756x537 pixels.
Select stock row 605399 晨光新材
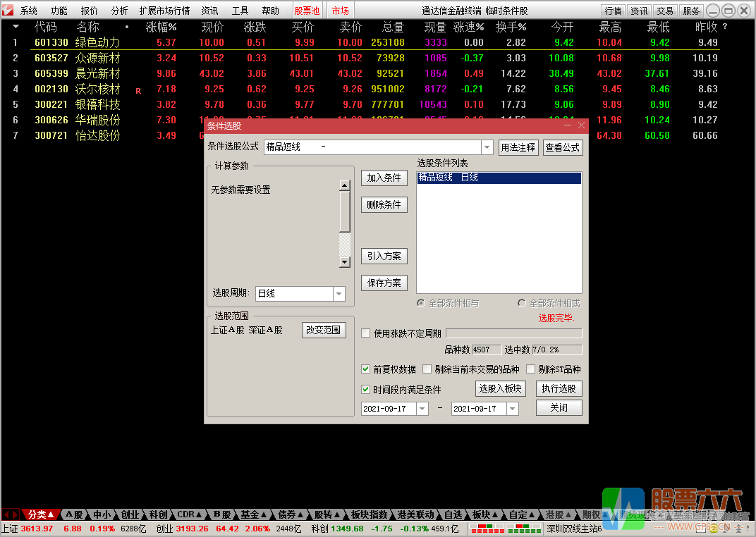point(374,73)
